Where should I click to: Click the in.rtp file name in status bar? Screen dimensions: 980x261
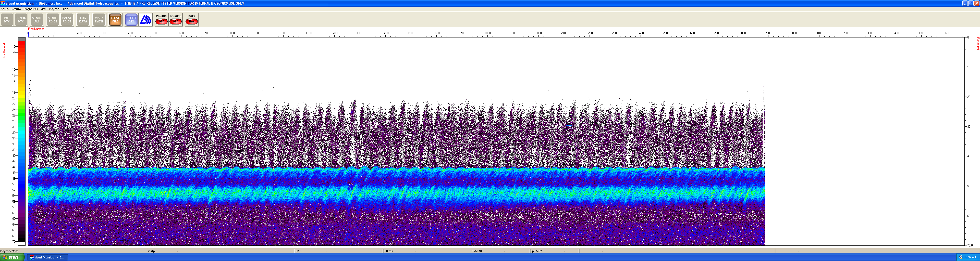pyautogui.click(x=151, y=251)
